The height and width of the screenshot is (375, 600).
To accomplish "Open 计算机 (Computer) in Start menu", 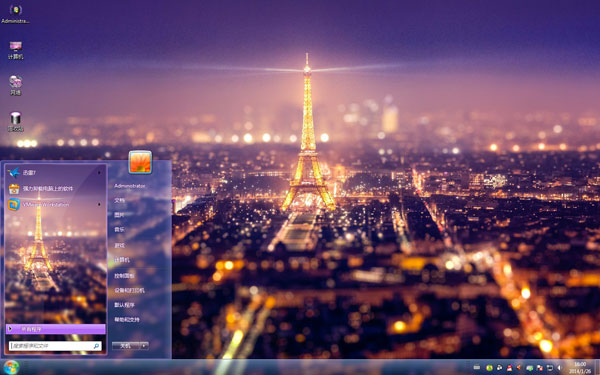I will pyautogui.click(x=122, y=260).
